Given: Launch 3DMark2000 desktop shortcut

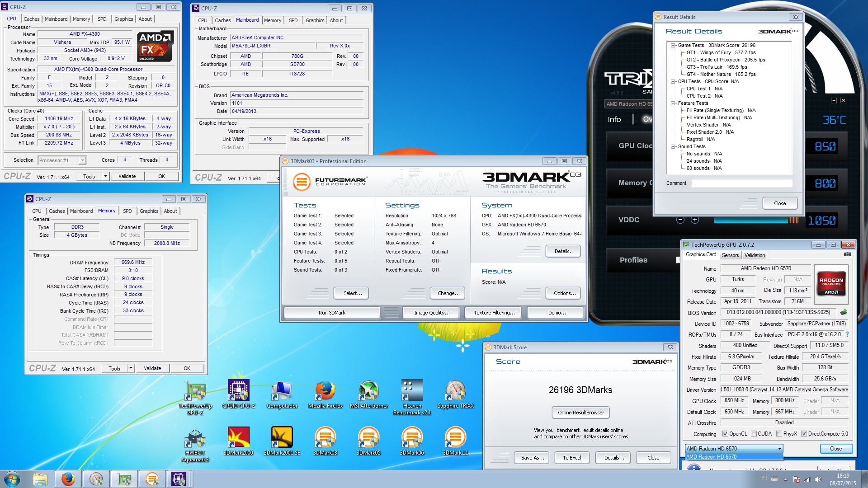Looking at the screenshot, I should [239, 441].
